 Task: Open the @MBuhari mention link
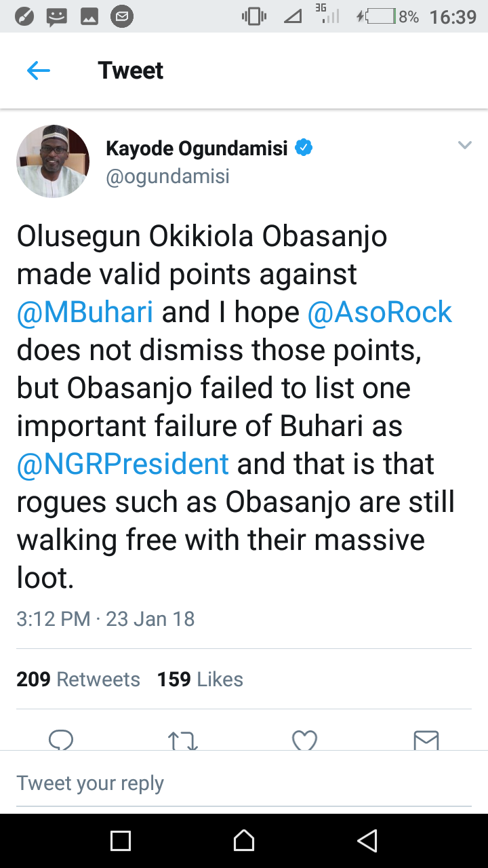click(x=85, y=312)
